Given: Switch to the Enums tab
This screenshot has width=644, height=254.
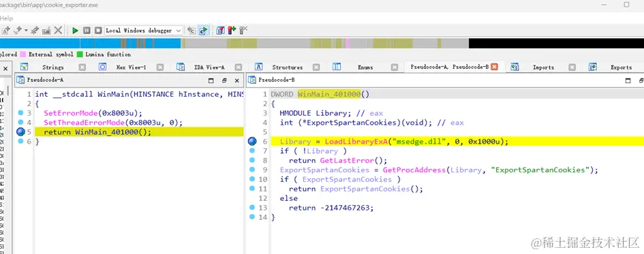Looking at the screenshot, I should [365, 67].
